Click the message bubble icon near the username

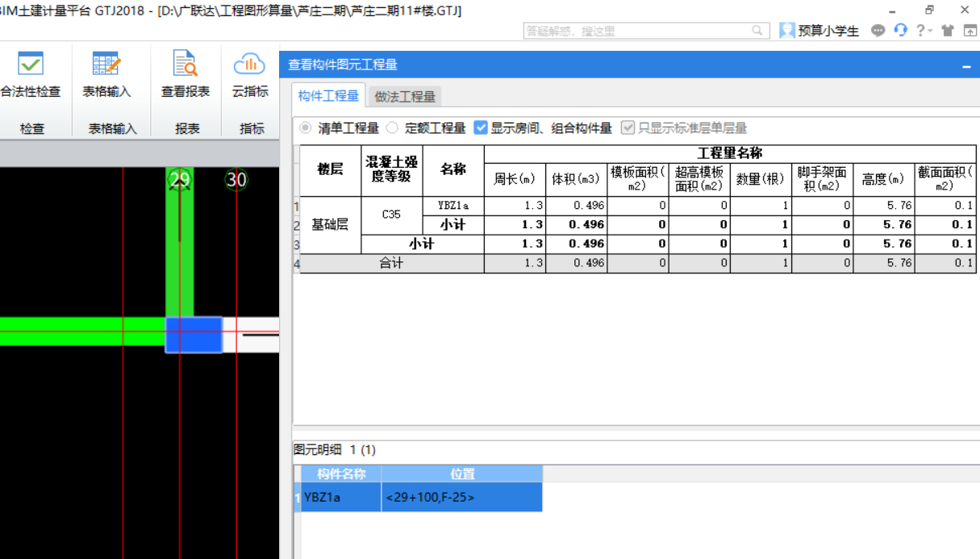[x=878, y=31]
